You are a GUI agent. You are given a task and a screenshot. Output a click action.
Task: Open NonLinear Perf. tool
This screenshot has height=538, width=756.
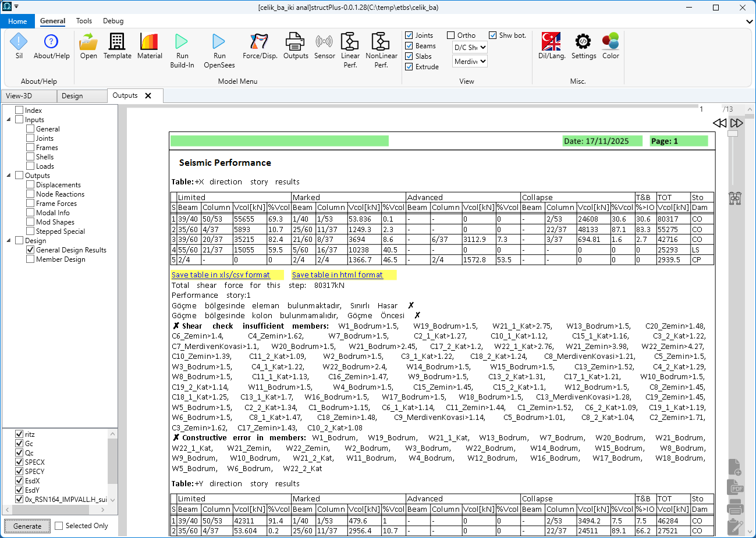pos(381,42)
